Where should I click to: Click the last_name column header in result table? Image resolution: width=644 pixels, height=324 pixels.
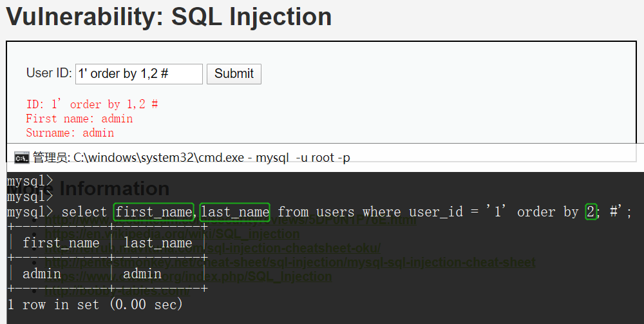click(x=158, y=243)
